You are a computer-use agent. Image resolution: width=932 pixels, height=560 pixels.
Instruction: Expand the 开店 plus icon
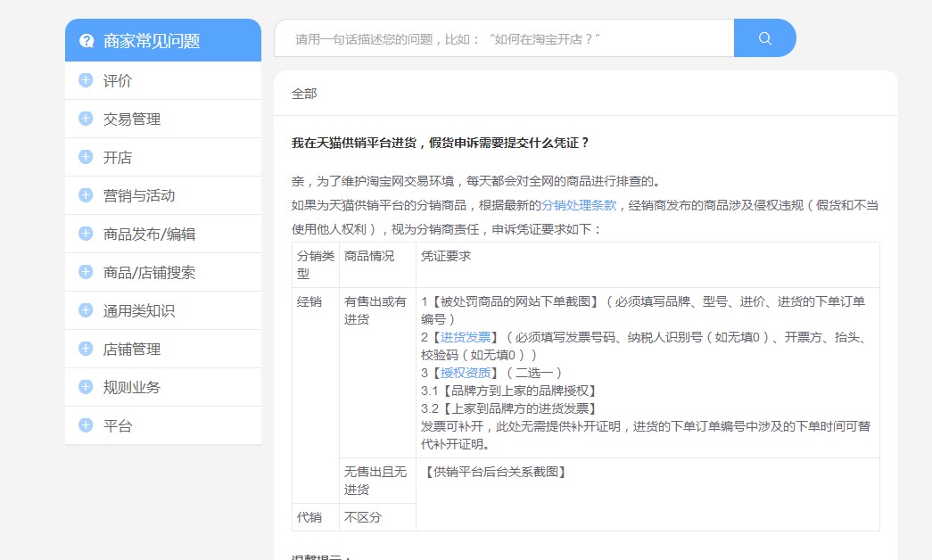[86, 156]
